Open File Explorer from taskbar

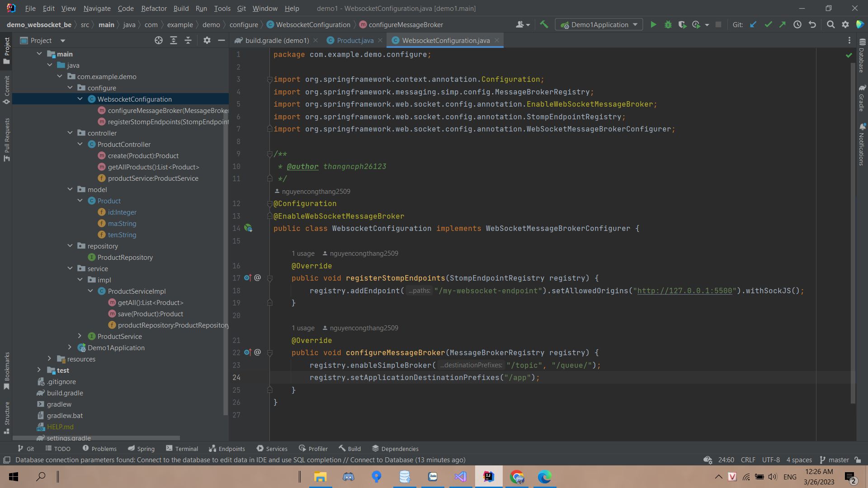pyautogui.click(x=320, y=477)
